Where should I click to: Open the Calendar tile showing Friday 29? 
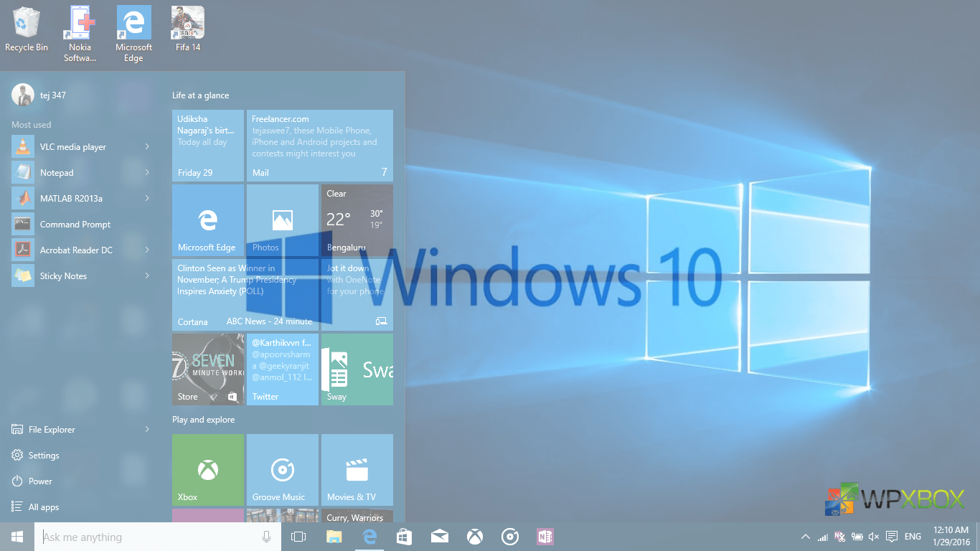tap(208, 146)
